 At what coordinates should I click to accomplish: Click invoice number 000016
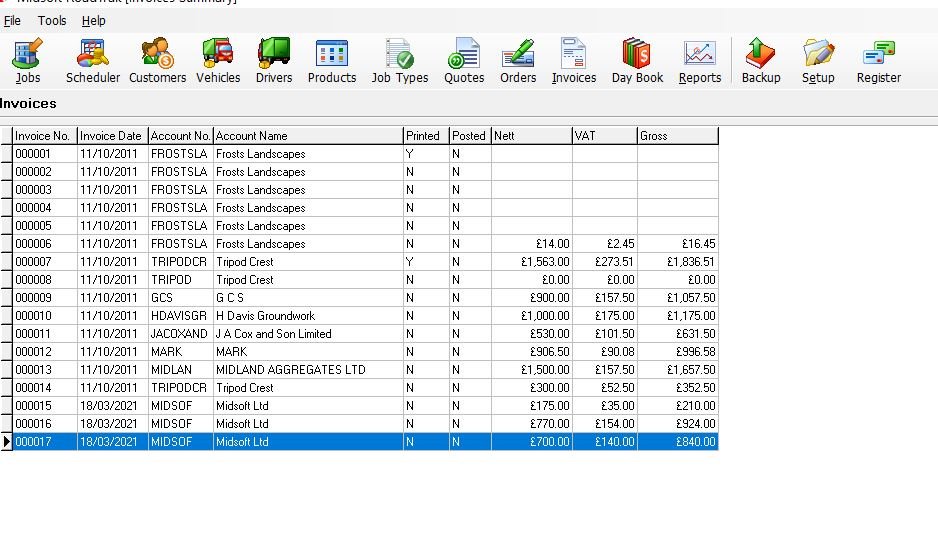[45, 423]
